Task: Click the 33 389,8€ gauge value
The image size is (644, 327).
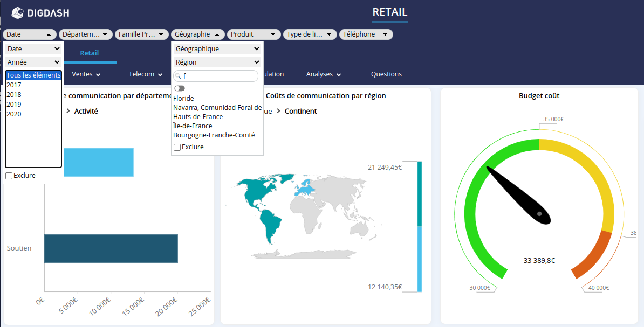Action: point(539,261)
